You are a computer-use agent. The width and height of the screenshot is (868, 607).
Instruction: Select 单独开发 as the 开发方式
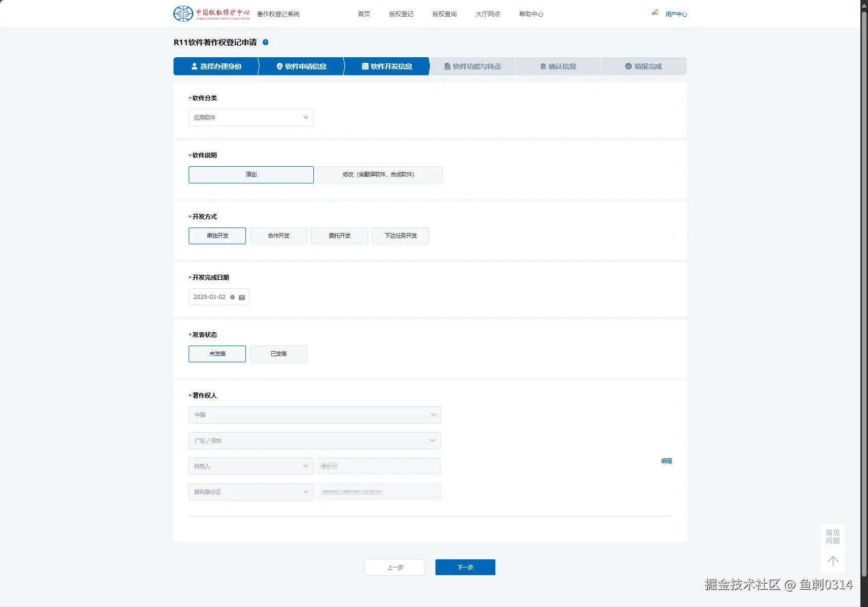[x=217, y=236]
